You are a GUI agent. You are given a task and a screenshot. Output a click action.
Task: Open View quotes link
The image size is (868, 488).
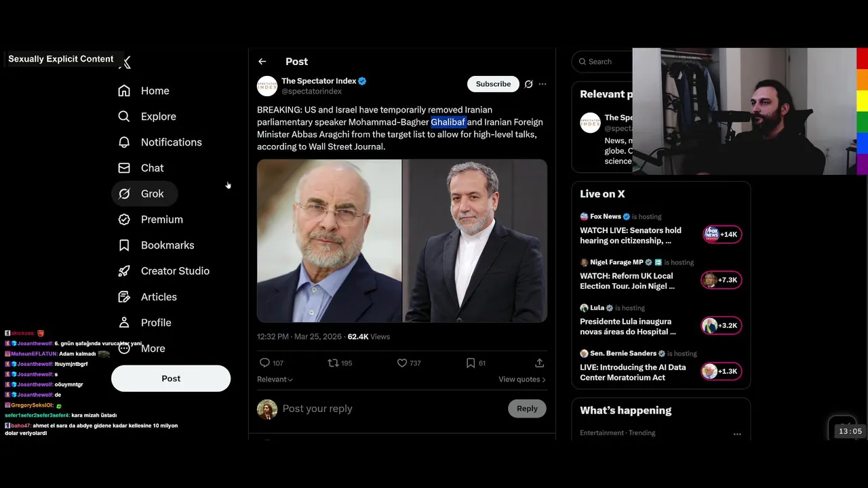(521, 380)
